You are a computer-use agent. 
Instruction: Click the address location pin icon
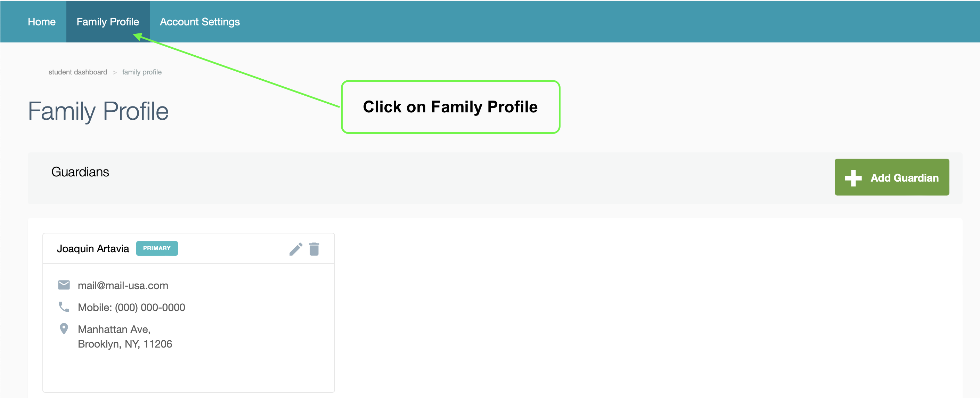coord(64,329)
